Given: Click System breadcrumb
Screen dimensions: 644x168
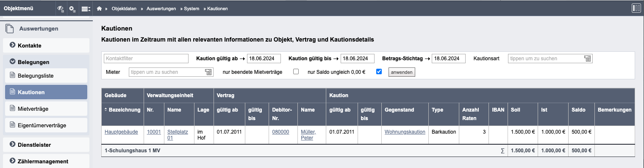Looking at the screenshot, I should tap(192, 8).
